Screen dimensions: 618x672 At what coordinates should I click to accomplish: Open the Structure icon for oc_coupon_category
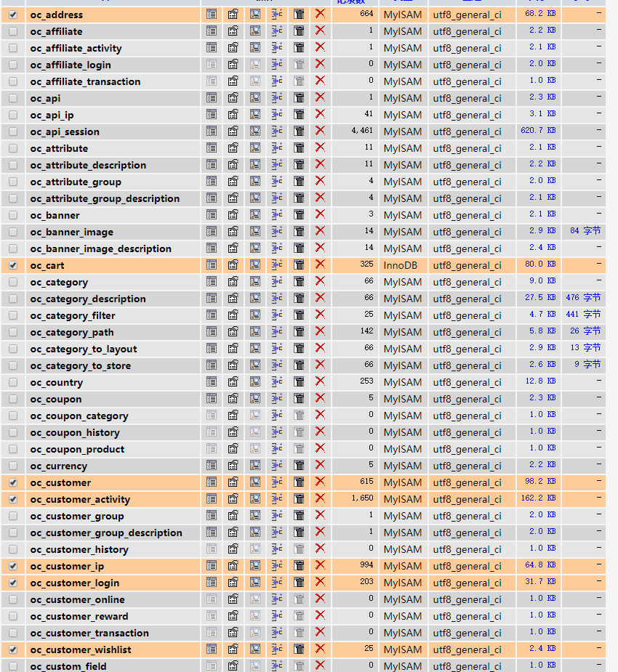click(x=233, y=416)
